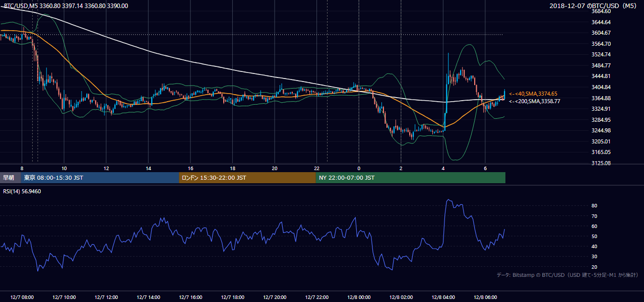Click hour label 22 under the price chart
The height and width of the screenshot is (302, 644).
(x=316, y=168)
